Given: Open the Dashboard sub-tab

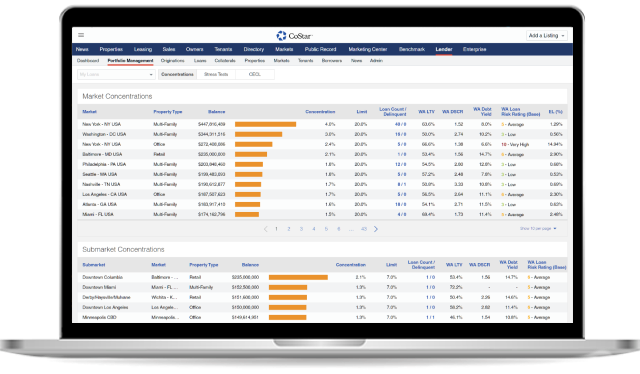Looking at the screenshot, I should 88,60.
